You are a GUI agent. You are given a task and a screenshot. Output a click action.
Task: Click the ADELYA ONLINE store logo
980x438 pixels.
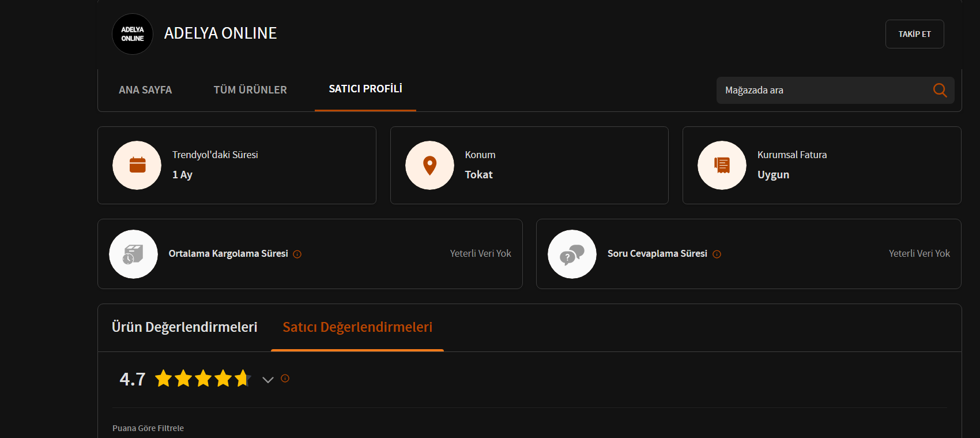[133, 34]
